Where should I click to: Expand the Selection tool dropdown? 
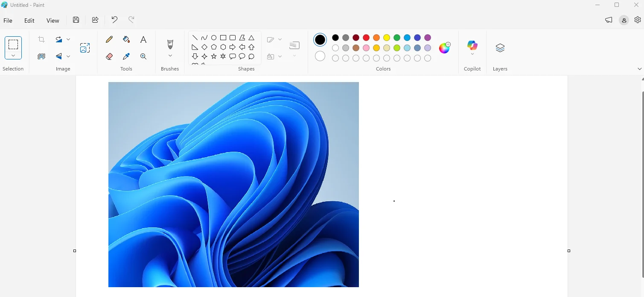coord(13,56)
